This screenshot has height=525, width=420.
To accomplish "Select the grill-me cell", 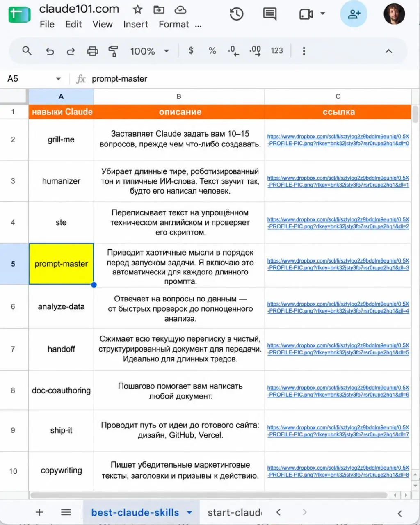I will (61, 139).
